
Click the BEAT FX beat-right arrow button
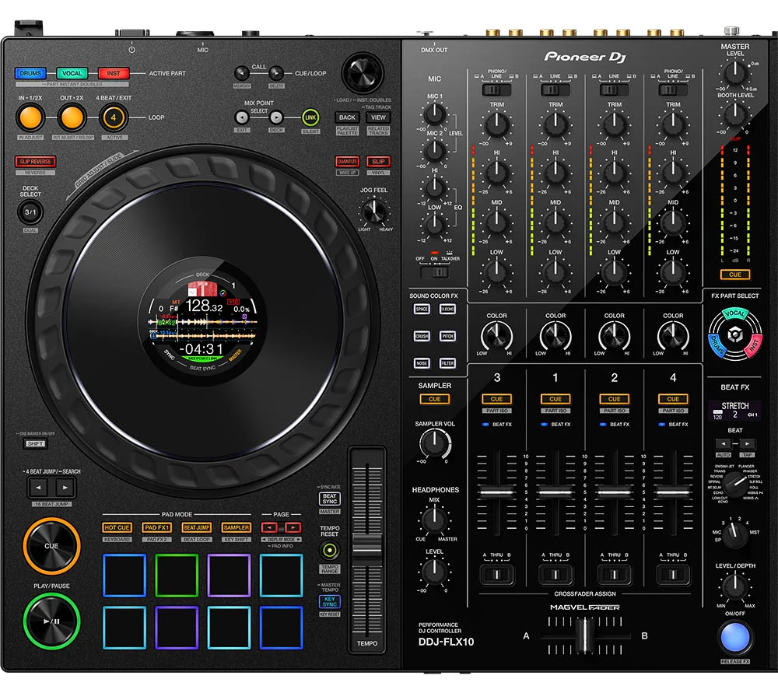747,444
